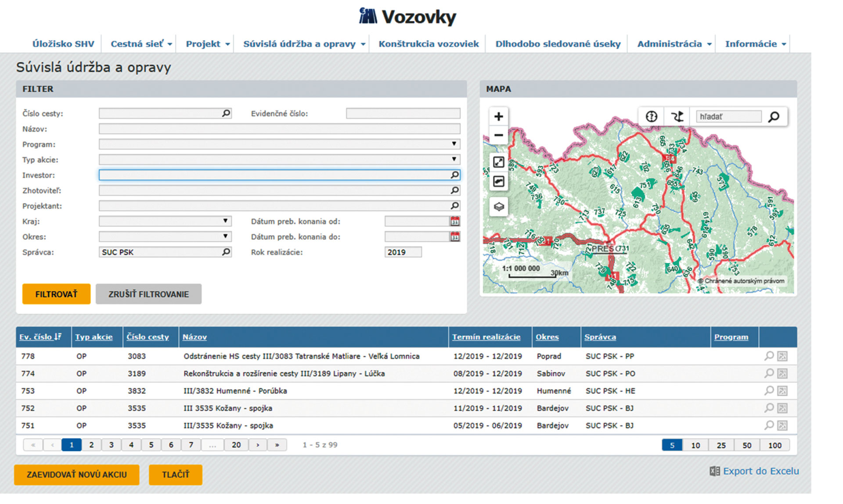Open the map layers panel
843x504 pixels.
tap(498, 207)
